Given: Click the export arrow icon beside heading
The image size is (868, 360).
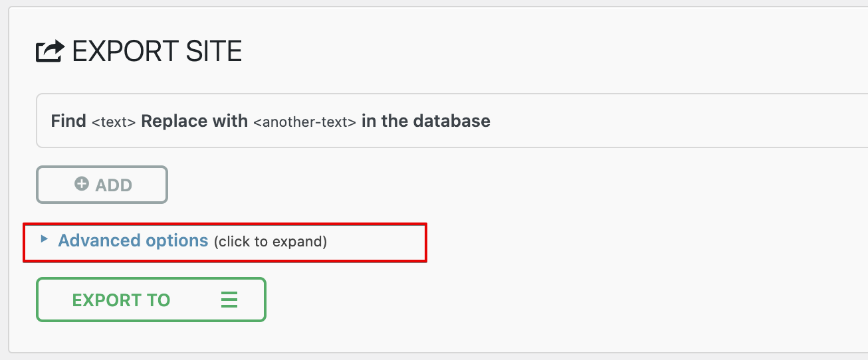Looking at the screenshot, I should pos(50,51).
